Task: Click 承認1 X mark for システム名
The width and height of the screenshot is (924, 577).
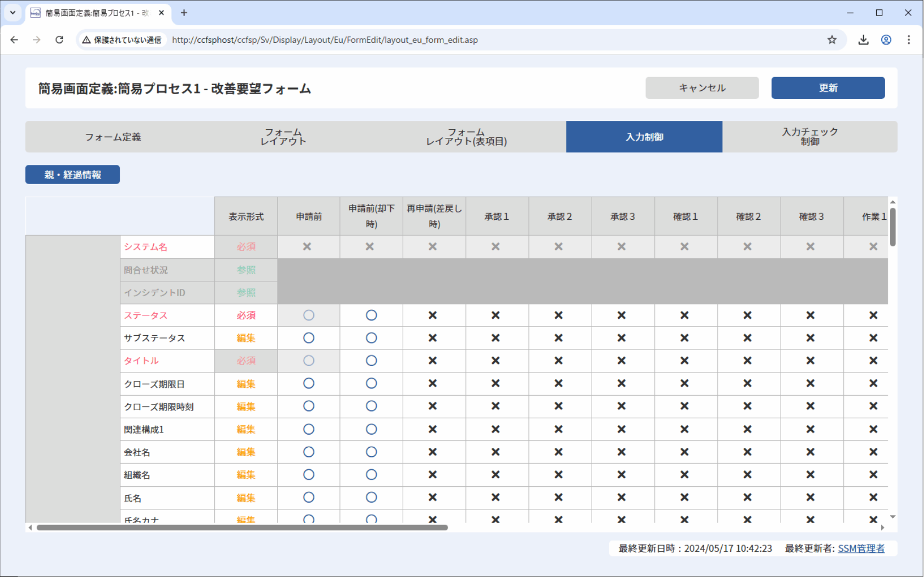Action: coord(496,247)
